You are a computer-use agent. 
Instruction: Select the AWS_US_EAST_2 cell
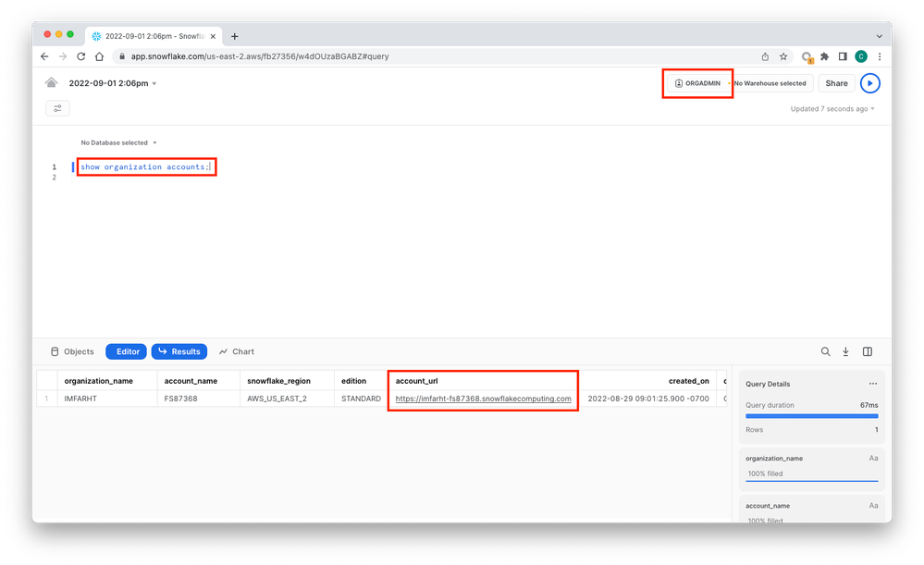287,399
